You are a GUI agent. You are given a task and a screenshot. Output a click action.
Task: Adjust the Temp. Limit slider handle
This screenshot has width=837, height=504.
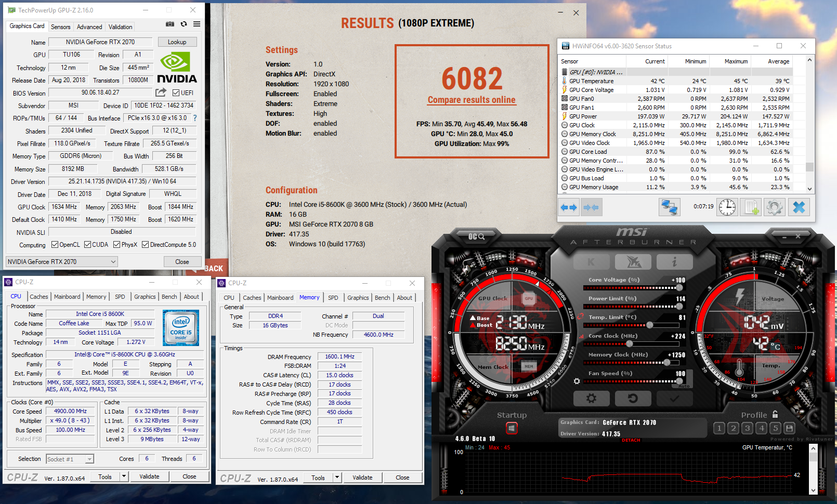tap(650, 325)
